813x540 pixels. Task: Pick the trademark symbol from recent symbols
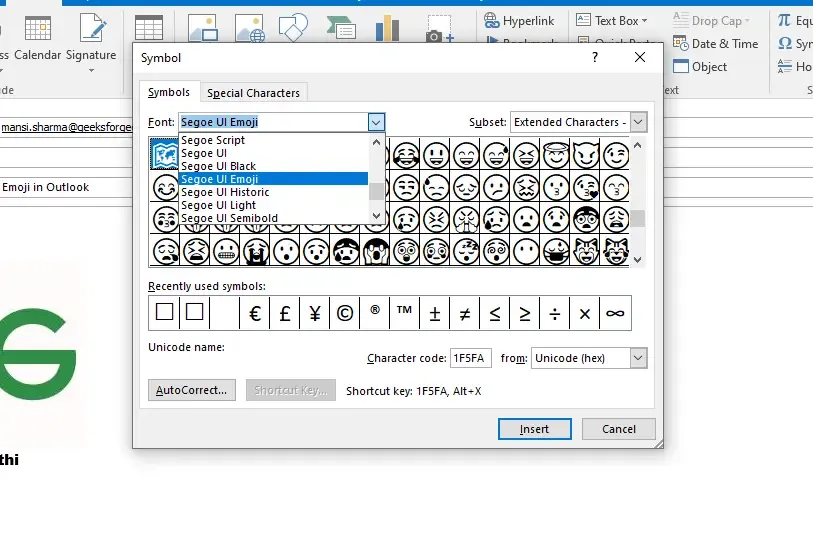coord(404,313)
